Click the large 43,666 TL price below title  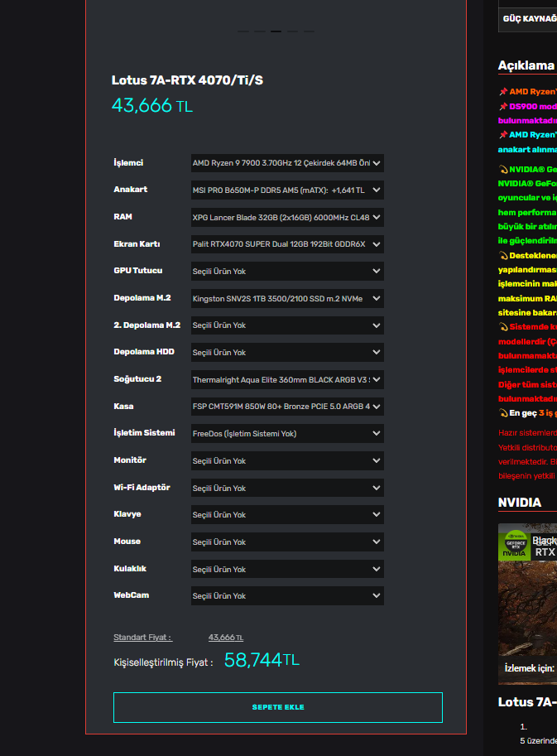[x=152, y=106]
